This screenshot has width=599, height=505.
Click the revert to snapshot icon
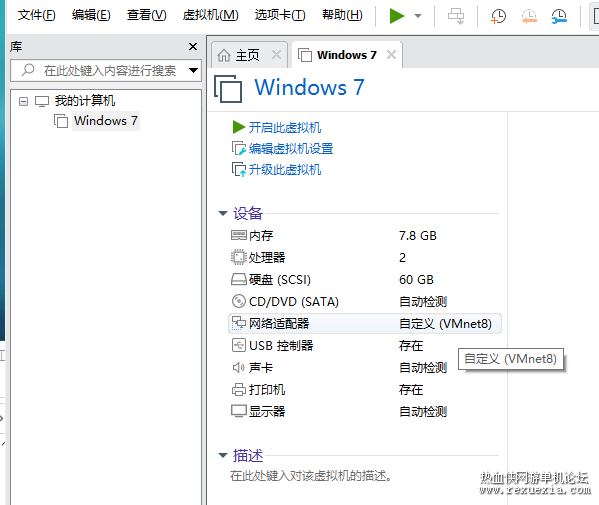click(529, 16)
